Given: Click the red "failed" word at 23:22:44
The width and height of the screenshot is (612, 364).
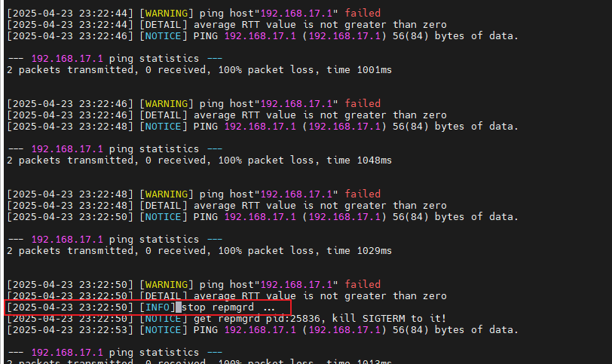Looking at the screenshot, I should (x=363, y=14).
